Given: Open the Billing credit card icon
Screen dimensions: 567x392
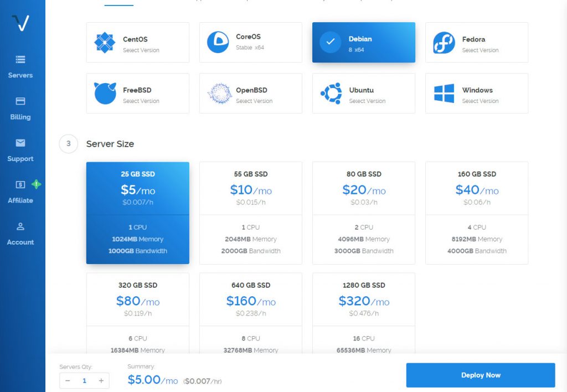Looking at the screenshot, I should point(20,101).
